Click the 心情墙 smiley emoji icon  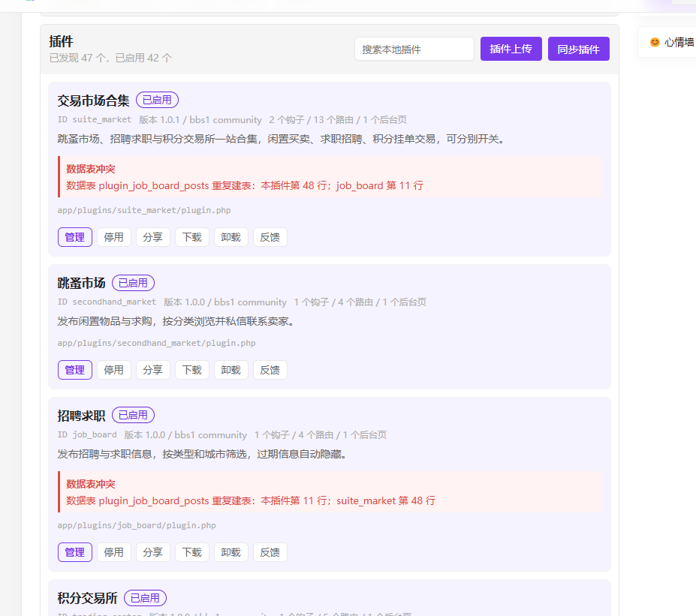click(655, 42)
